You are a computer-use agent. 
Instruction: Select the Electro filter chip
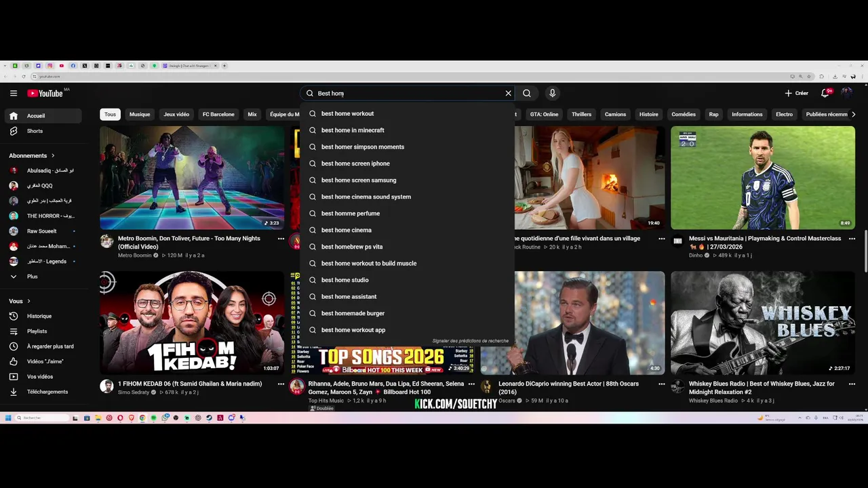784,115
